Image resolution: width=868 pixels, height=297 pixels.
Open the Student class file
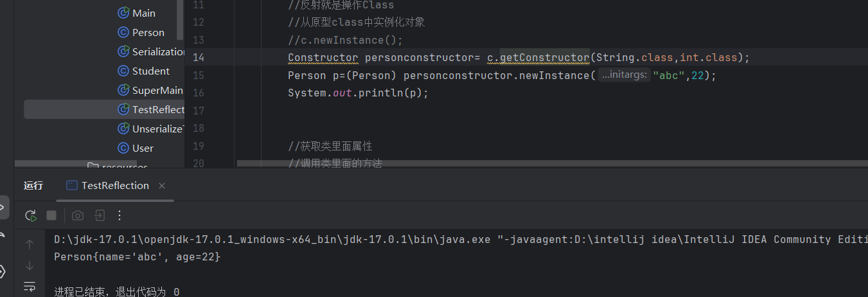150,71
